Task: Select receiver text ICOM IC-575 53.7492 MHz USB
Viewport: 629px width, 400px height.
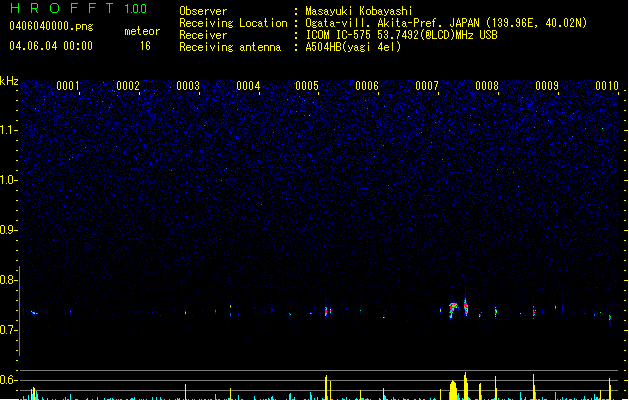Action: (402, 35)
